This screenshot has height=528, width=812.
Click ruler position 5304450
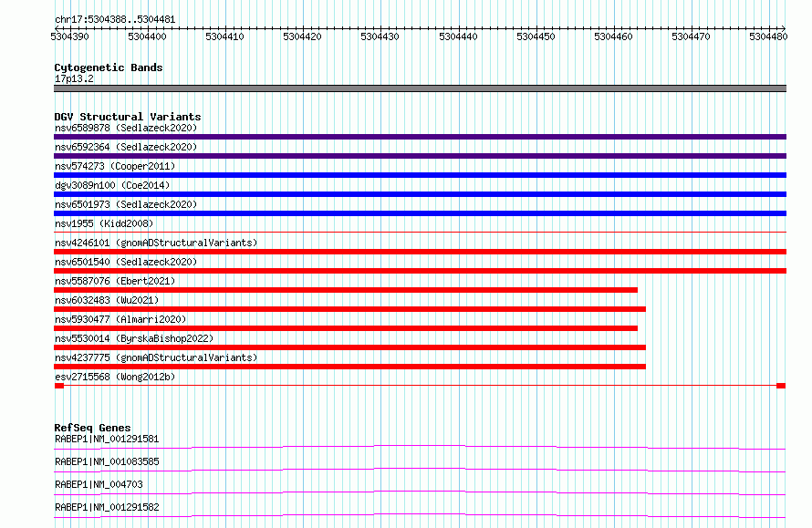coord(536,36)
